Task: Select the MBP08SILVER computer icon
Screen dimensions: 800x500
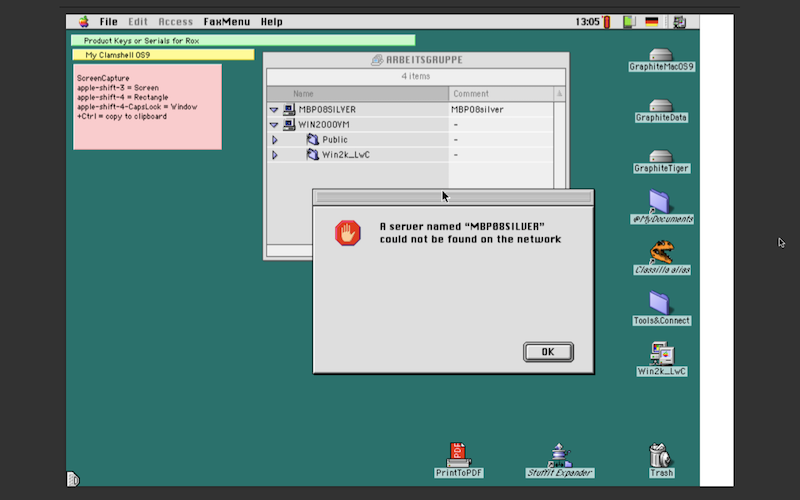Action: pyautogui.click(x=289, y=109)
